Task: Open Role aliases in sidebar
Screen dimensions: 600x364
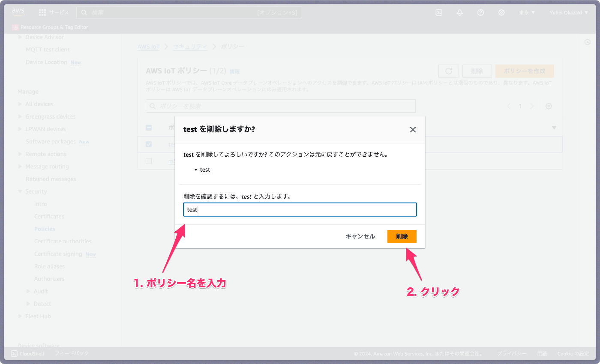Action: coord(50,266)
